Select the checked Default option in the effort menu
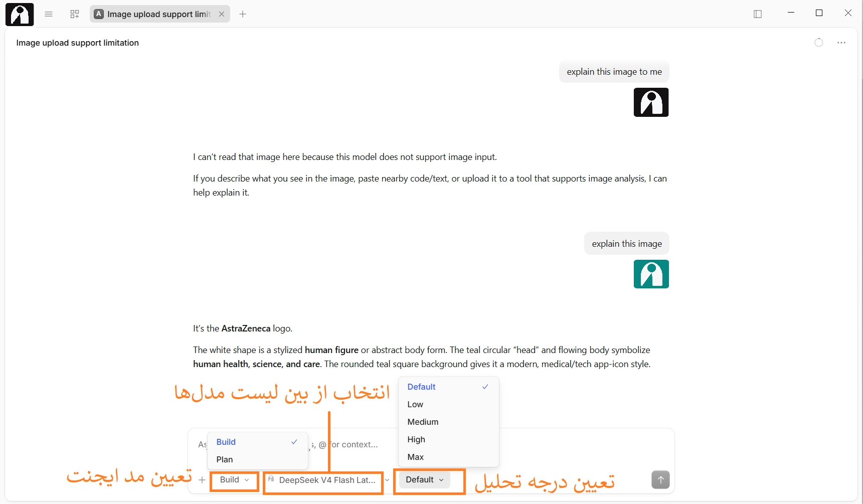 coord(448,387)
